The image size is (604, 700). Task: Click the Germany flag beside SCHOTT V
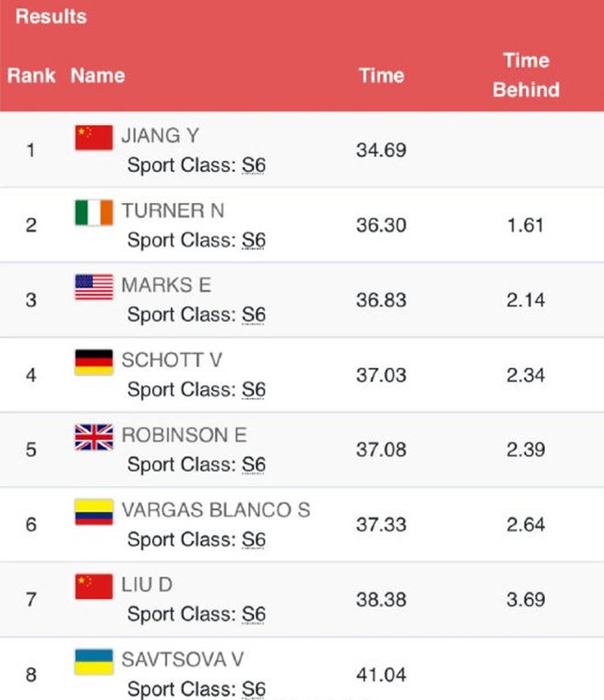[x=94, y=362]
